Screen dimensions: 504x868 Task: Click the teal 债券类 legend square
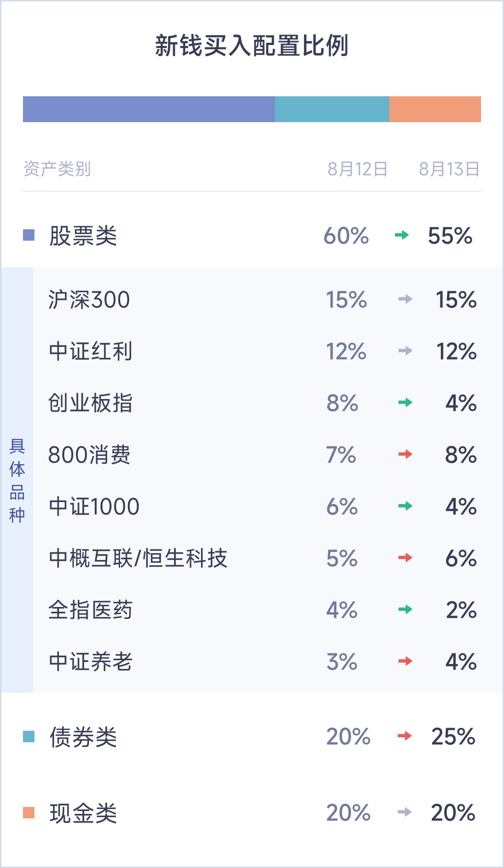29,736
